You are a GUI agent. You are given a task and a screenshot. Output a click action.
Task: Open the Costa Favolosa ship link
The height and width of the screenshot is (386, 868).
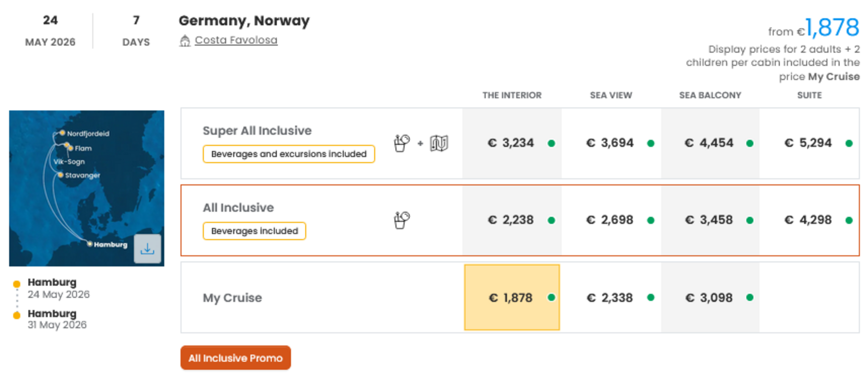[236, 40]
